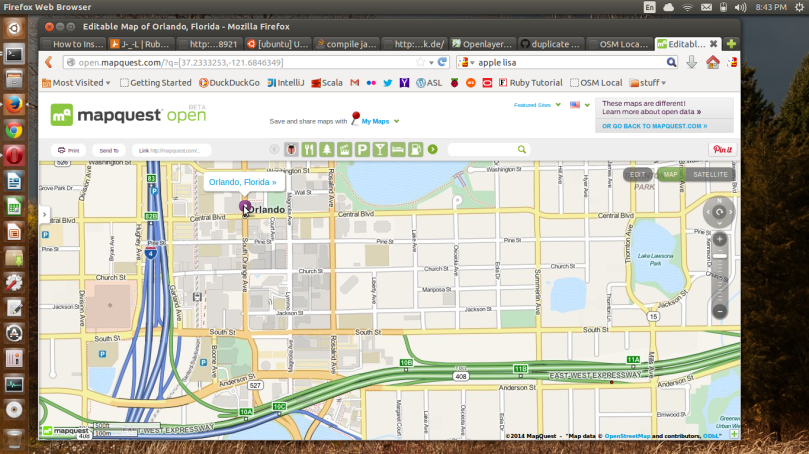
Task: Expand the collapsed left side panel arrow
Action: point(44,214)
